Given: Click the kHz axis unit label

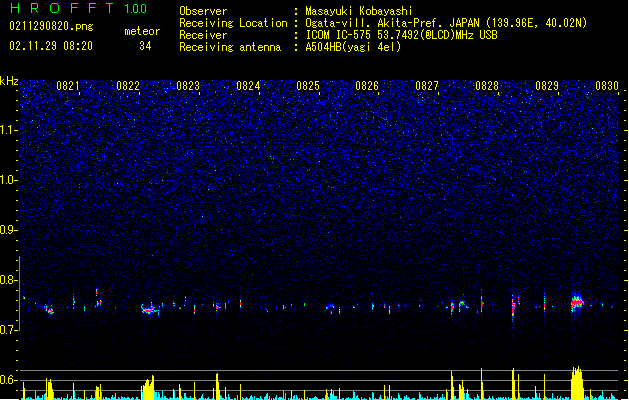Looking at the screenshot, I should click(x=9, y=81).
